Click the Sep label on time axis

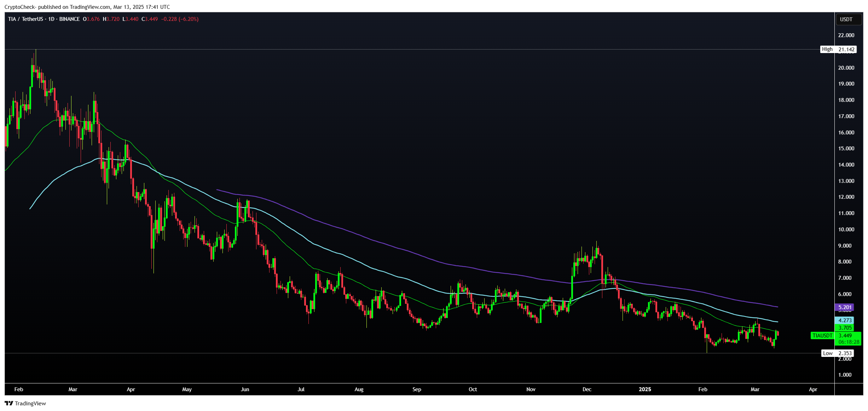[417, 389]
